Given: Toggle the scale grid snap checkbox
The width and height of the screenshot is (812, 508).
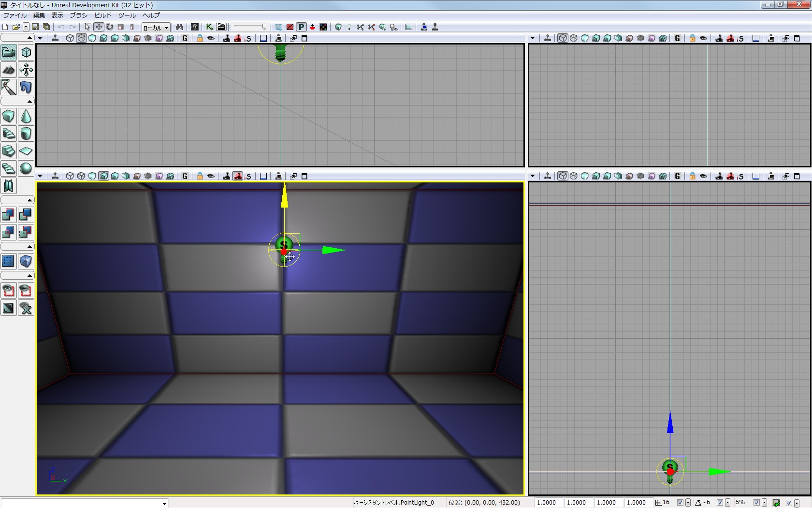Looking at the screenshot, I should [x=757, y=503].
